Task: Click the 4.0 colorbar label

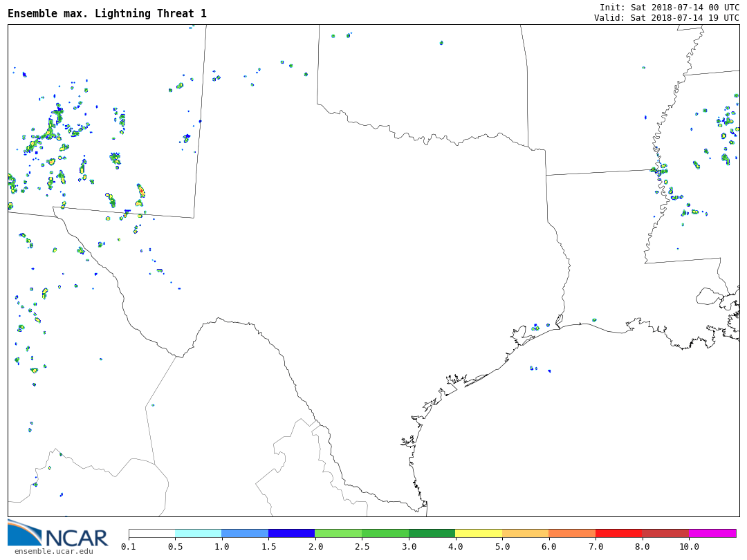Action: click(x=455, y=546)
